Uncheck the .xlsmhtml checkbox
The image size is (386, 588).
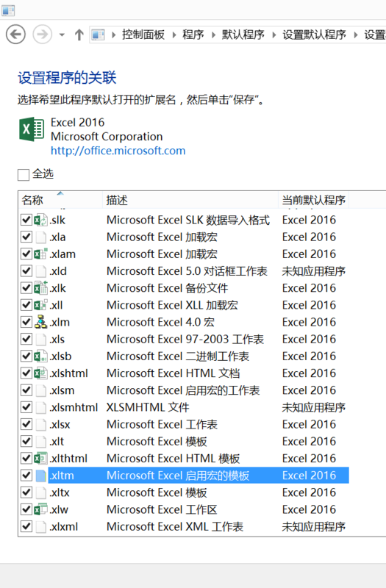tap(26, 407)
